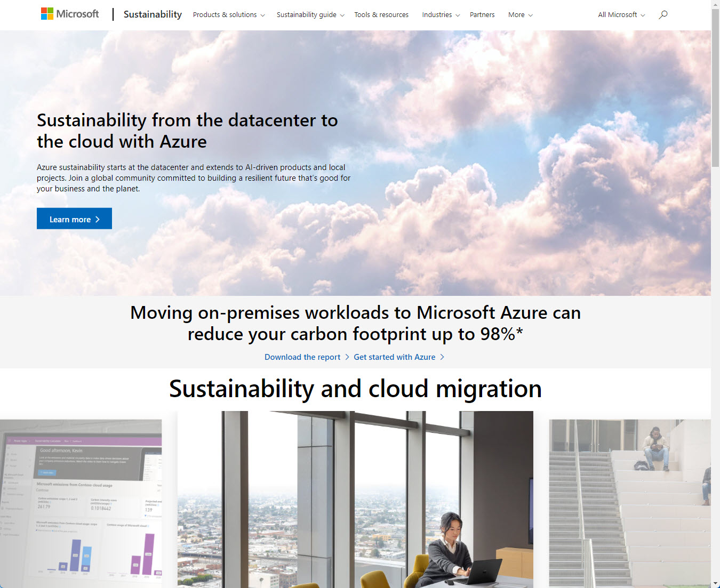Expand the More navigation menu
720x588 pixels.
(x=520, y=15)
